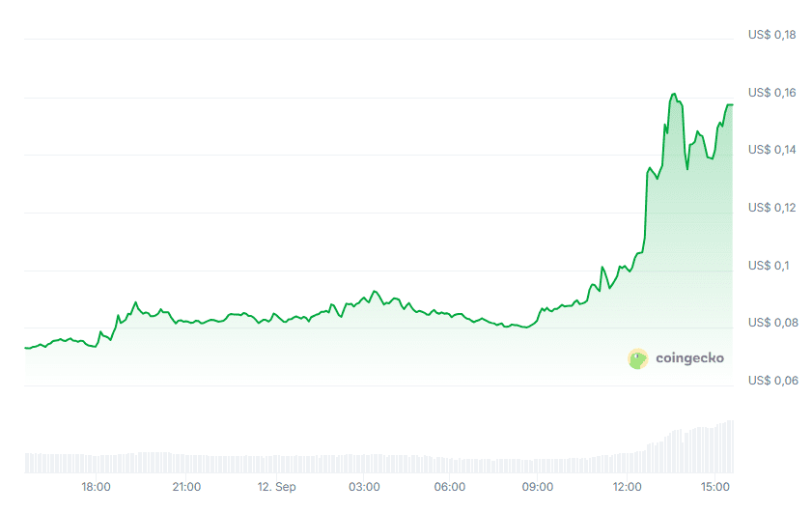Select the US$ 0,08 y-axis label

771,323
